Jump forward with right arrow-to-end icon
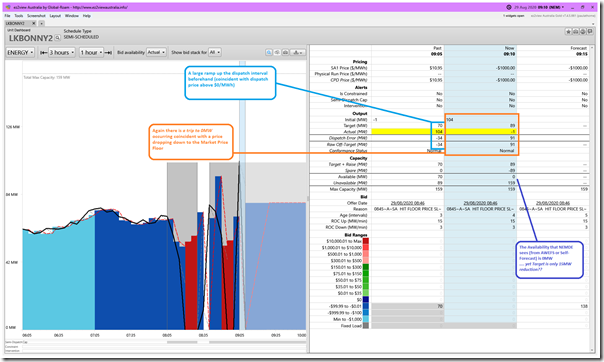The width and height of the screenshot is (604, 362). click(108, 52)
